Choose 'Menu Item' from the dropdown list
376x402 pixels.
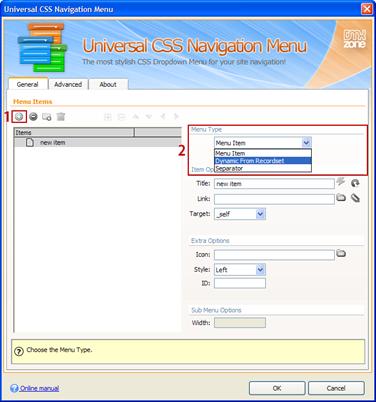pos(263,153)
